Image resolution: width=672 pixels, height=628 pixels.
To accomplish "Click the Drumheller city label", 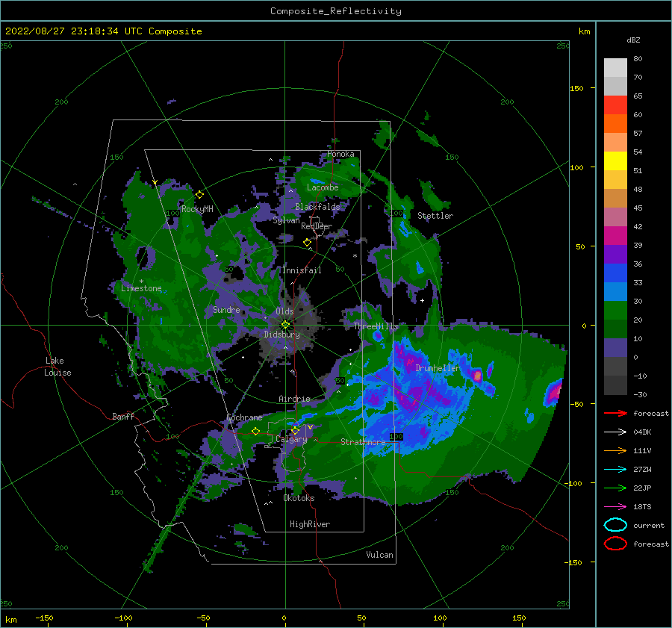I will (x=438, y=368).
